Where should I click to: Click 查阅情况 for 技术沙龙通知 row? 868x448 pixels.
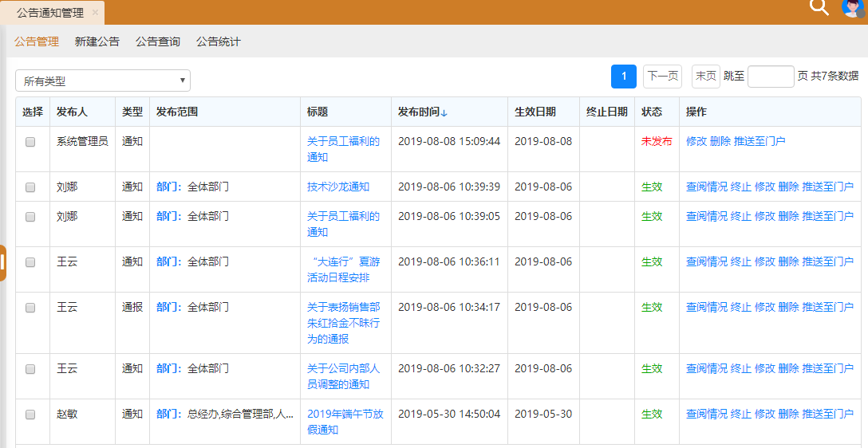click(706, 187)
